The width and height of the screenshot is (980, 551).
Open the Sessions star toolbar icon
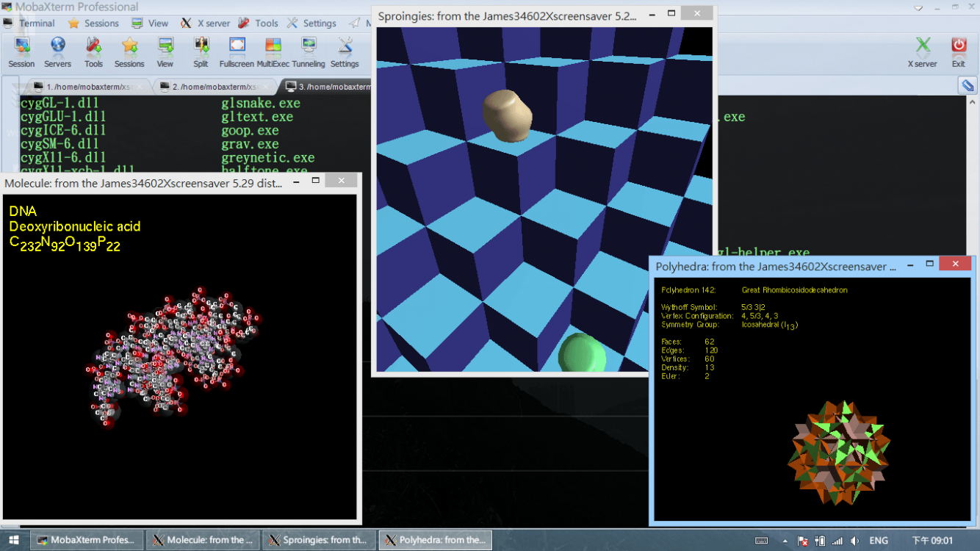click(129, 52)
